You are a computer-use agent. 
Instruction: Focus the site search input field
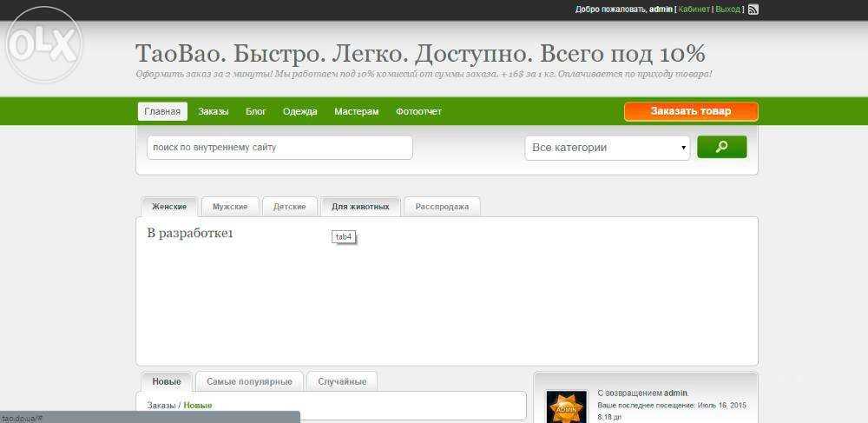click(279, 148)
